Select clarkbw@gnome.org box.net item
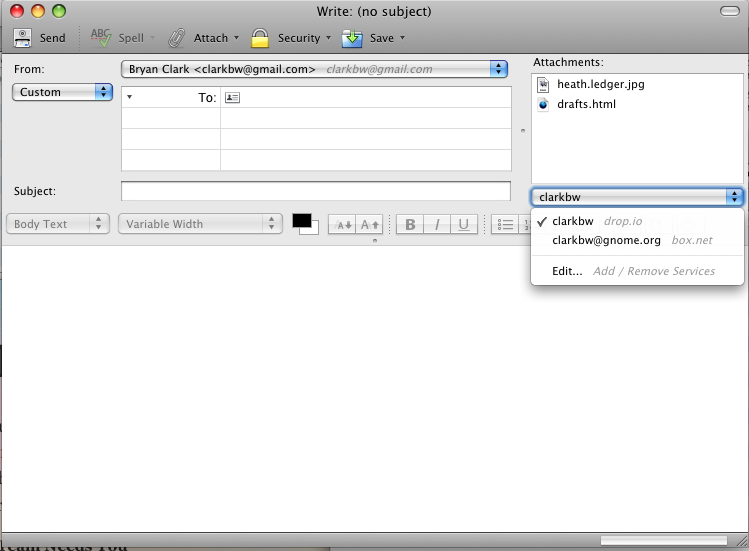749x551 pixels. click(637, 240)
